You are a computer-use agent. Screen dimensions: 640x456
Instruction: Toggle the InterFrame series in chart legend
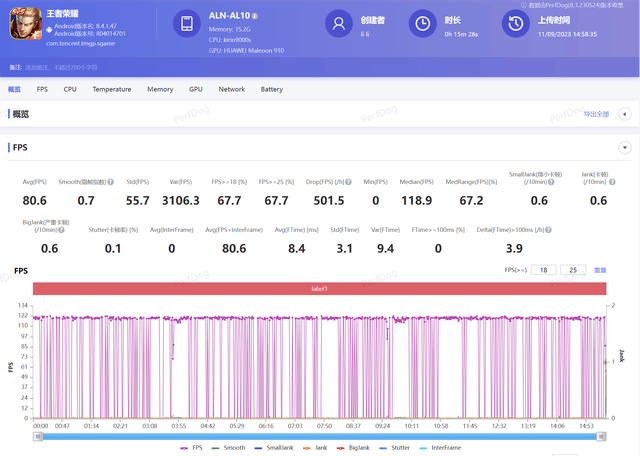(x=440, y=448)
